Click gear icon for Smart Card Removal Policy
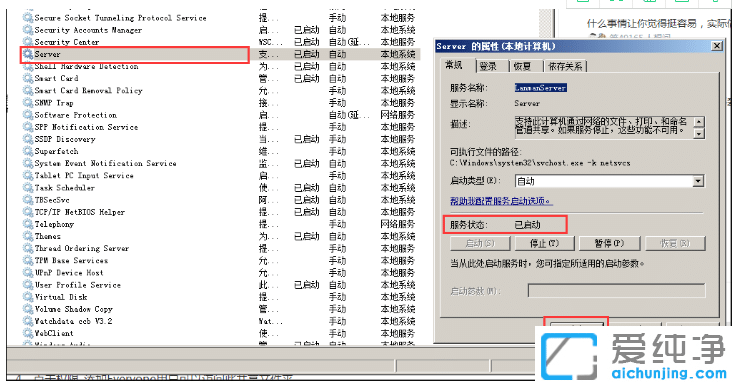The image size is (735, 386). pyautogui.click(x=28, y=91)
